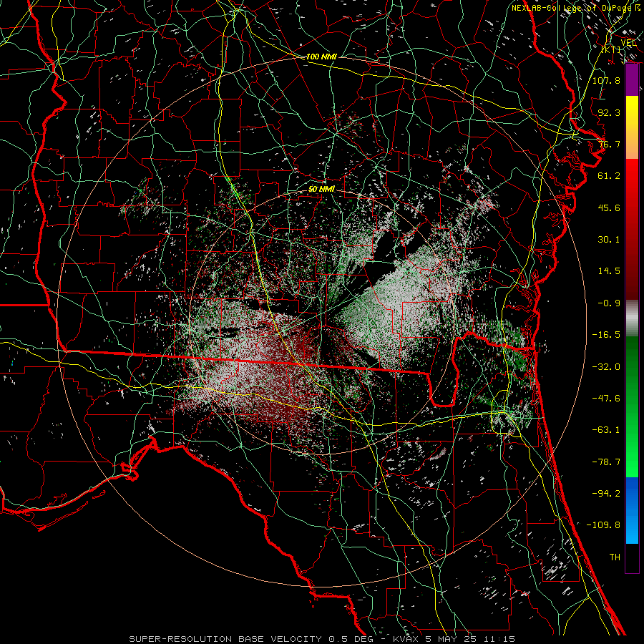This screenshot has height=644, width=644.
Task: Click the -78.7 velocity scale value
Action: [606, 462]
